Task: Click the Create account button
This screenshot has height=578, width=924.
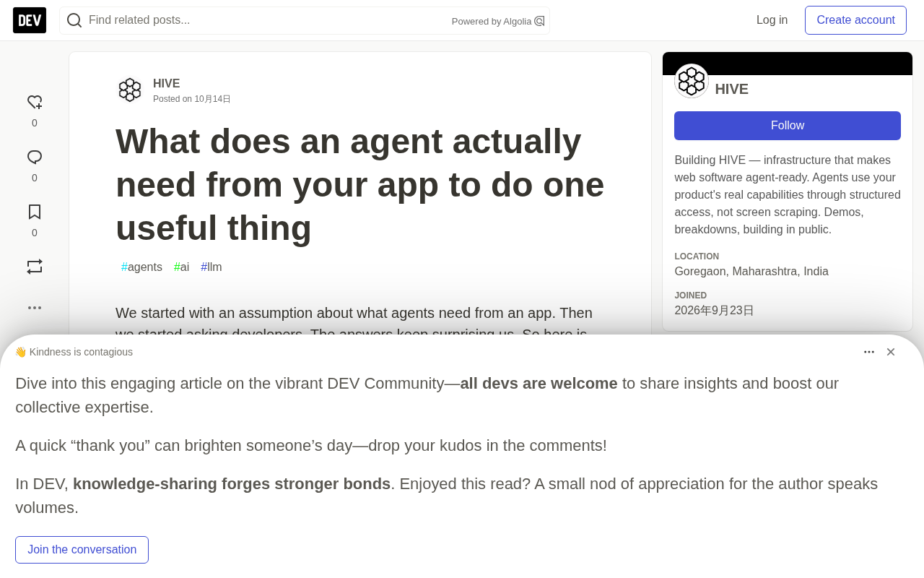Action: (x=855, y=20)
